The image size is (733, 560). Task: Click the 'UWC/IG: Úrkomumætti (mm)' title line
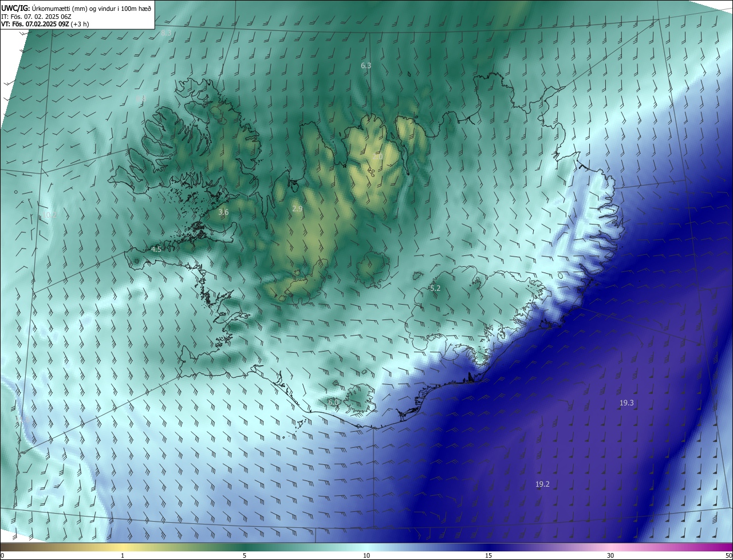click(76, 7)
